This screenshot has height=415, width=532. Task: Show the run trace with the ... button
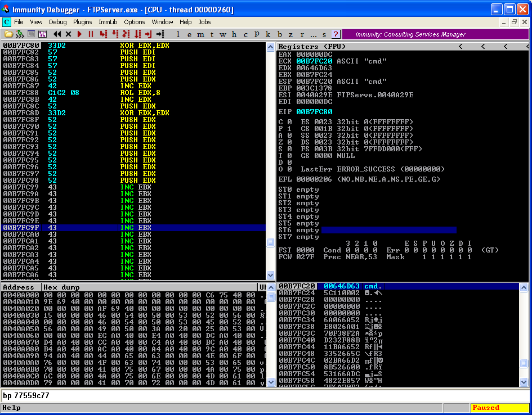pos(313,34)
